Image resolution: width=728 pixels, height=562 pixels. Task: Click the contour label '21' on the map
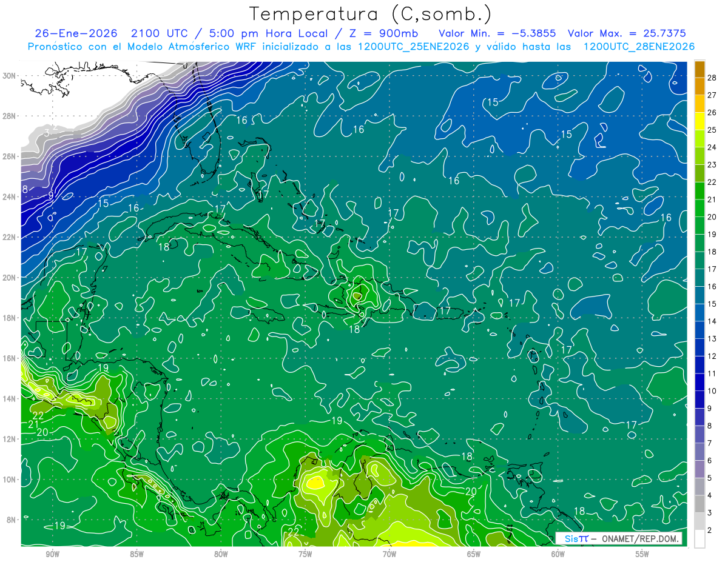coord(33,424)
